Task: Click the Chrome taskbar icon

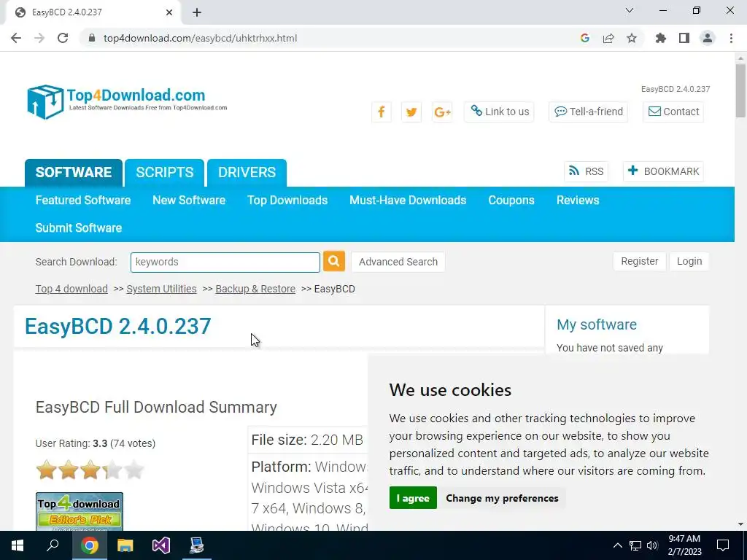Action: [89, 545]
